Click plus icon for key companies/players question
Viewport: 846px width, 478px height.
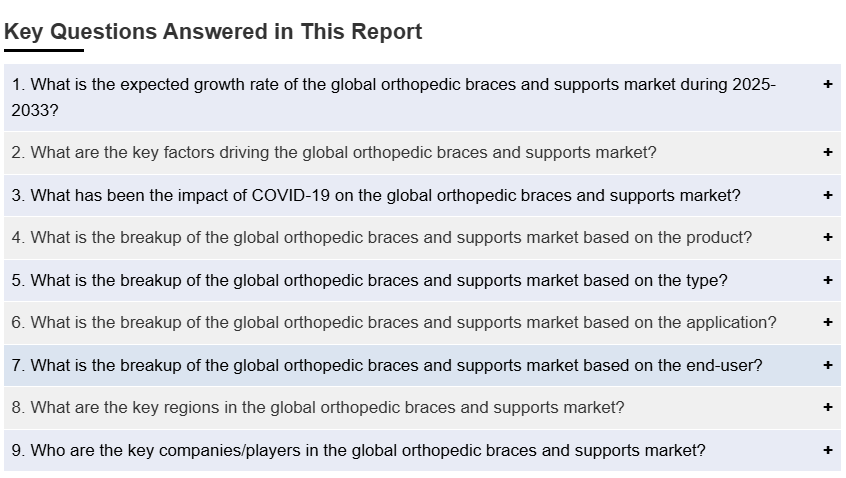[828, 451]
